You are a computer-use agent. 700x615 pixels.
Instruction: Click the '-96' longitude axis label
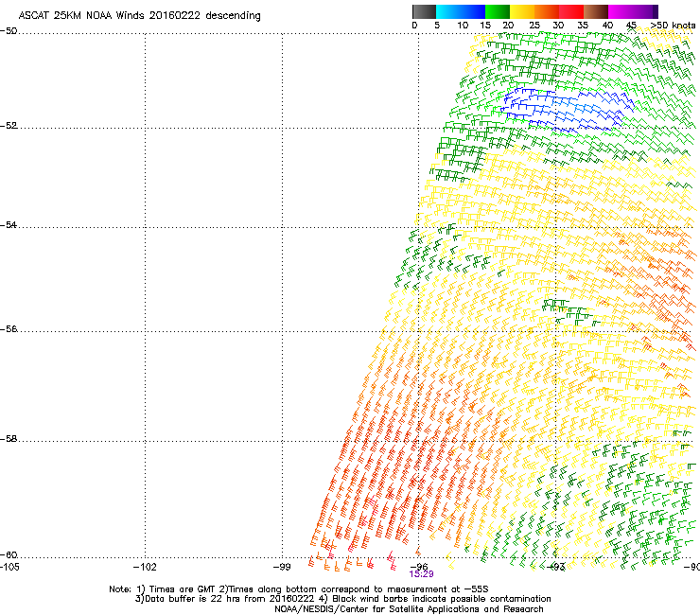tap(419, 567)
